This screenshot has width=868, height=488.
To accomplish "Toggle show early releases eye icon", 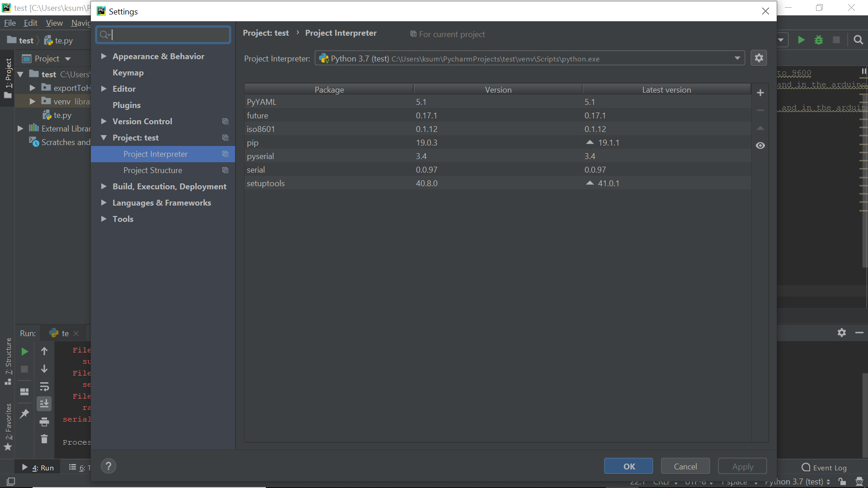I will (x=760, y=145).
